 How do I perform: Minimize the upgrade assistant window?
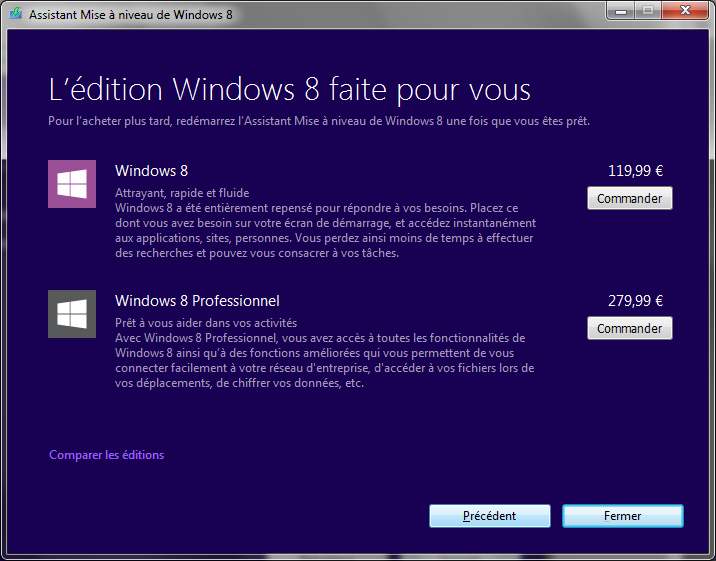tap(619, 11)
